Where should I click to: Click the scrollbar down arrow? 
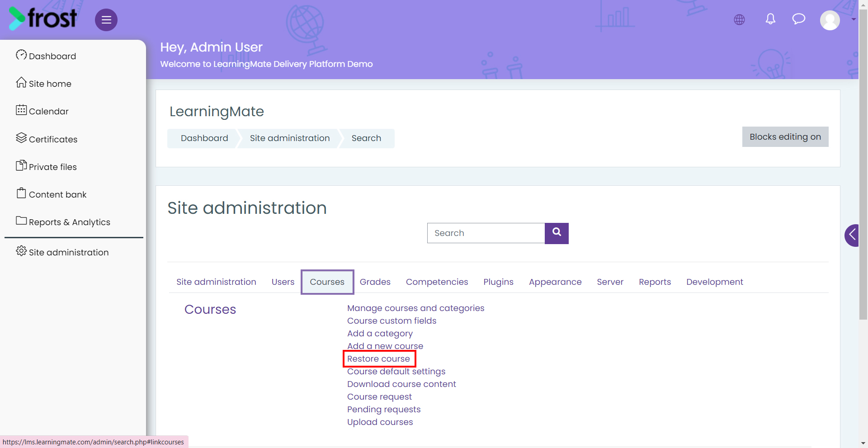click(x=863, y=443)
